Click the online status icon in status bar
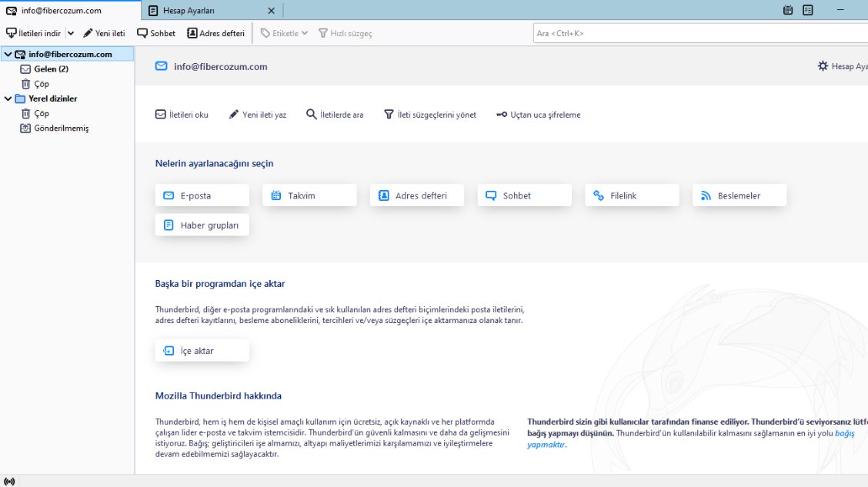The height and width of the screenshot is (487, 868). click(x=9, y=481)
